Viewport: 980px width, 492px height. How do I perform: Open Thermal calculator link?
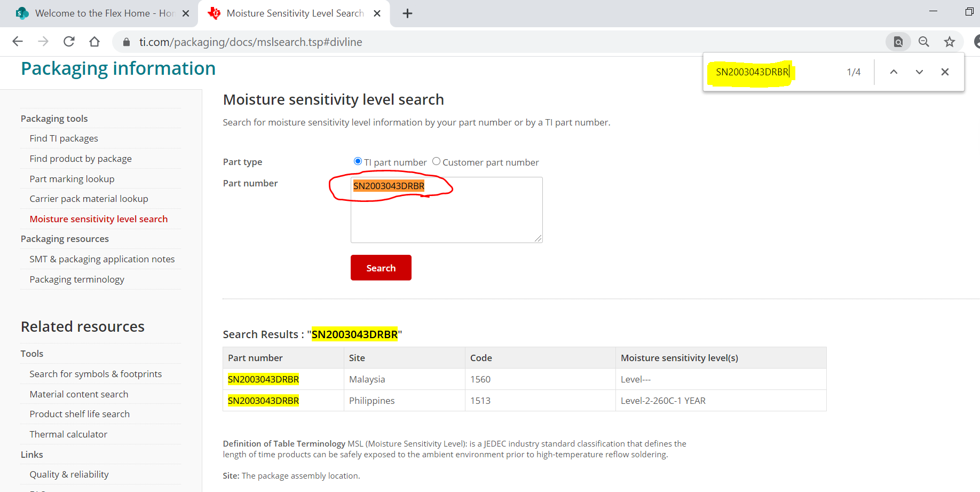pos(68,434)
